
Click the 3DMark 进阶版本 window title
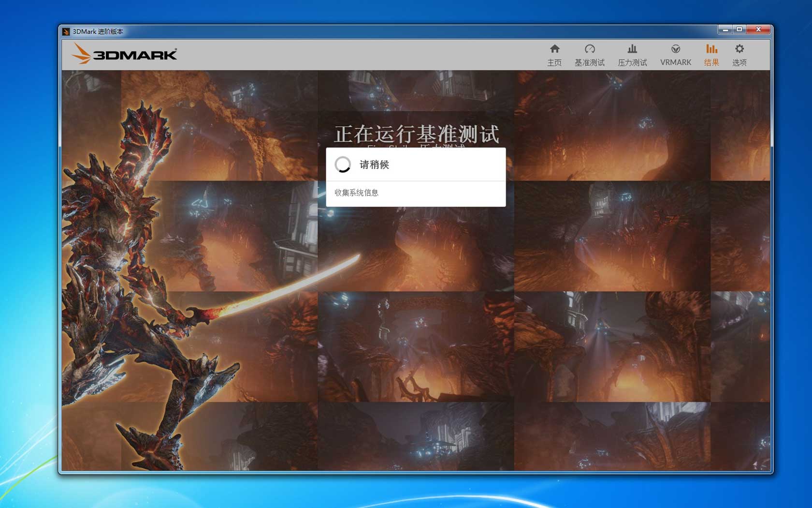tap(98, 31)
